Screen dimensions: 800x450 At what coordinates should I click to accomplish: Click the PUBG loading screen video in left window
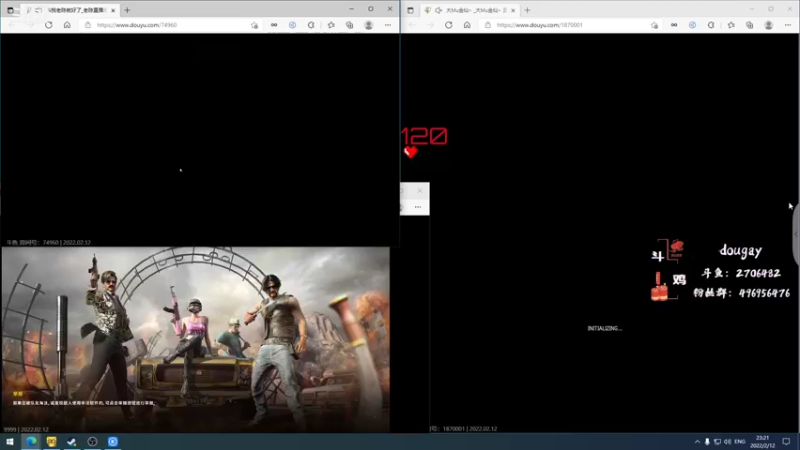(x=195, y=339)
